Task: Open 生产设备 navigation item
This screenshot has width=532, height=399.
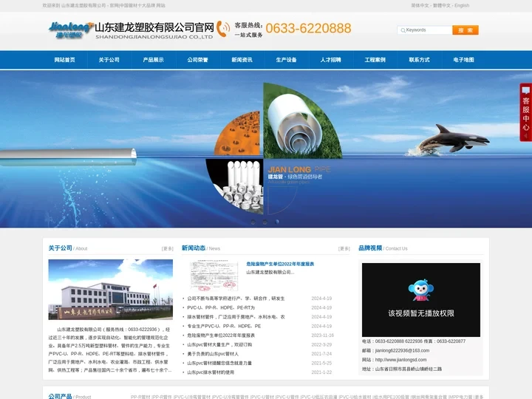Action: click(287, 60)
